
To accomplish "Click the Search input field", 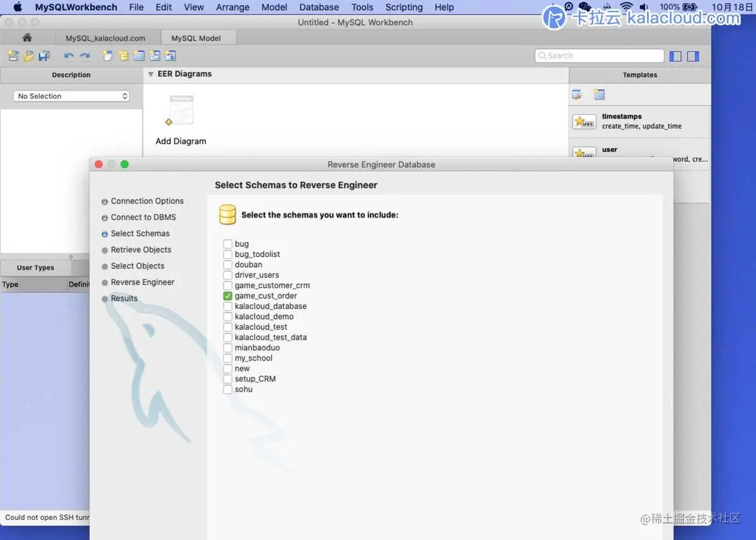I will pyautogui.click(x=599, y=55).
